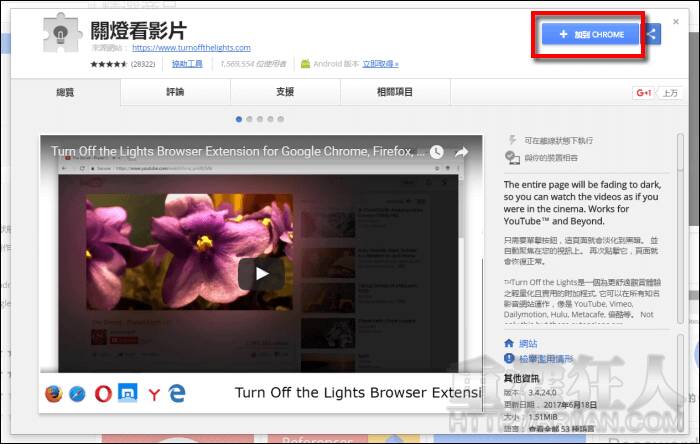Click the device compatibility icon
700x444 pixels.
pos(512,158)
